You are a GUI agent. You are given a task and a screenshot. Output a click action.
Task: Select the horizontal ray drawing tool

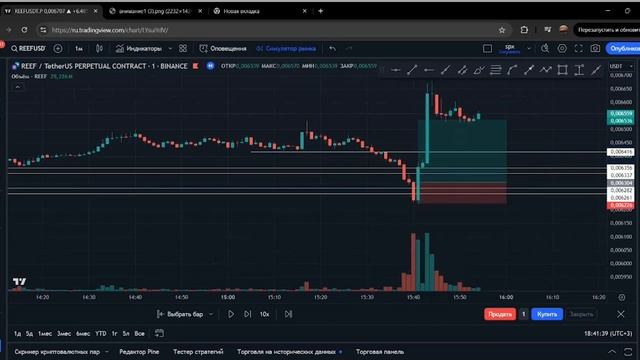pyautogui.click(x=429, y=70)
